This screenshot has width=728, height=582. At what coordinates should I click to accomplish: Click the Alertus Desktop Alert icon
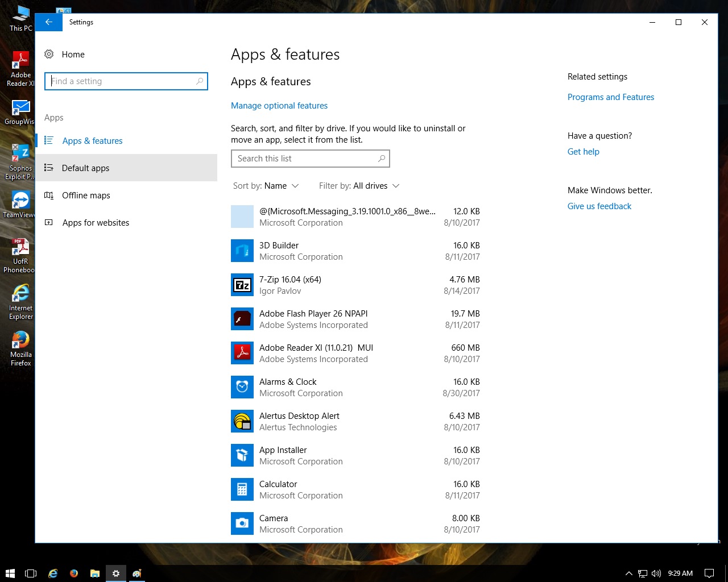[242, 421]
